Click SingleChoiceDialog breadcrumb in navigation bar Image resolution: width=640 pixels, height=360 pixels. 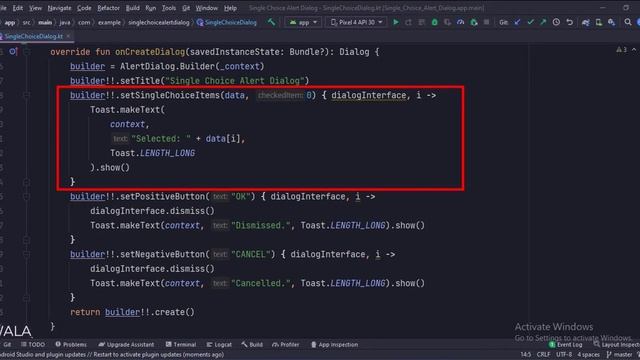point(227,22)
